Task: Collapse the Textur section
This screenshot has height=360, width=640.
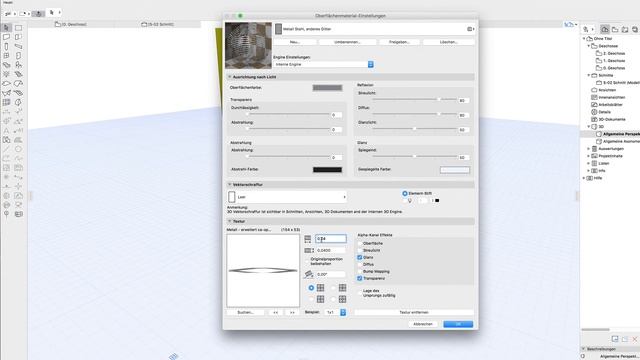Action: pos(229,221)
